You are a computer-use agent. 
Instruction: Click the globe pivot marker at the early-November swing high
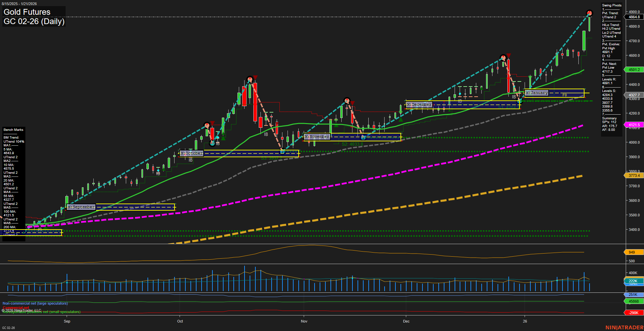point(347,100)
